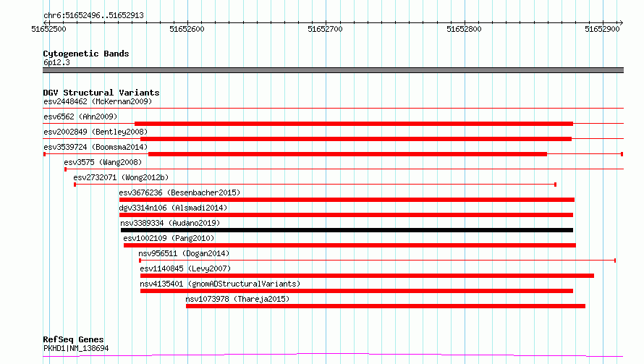
Task: Click ruler position 51652900
Action: (603, 29)
